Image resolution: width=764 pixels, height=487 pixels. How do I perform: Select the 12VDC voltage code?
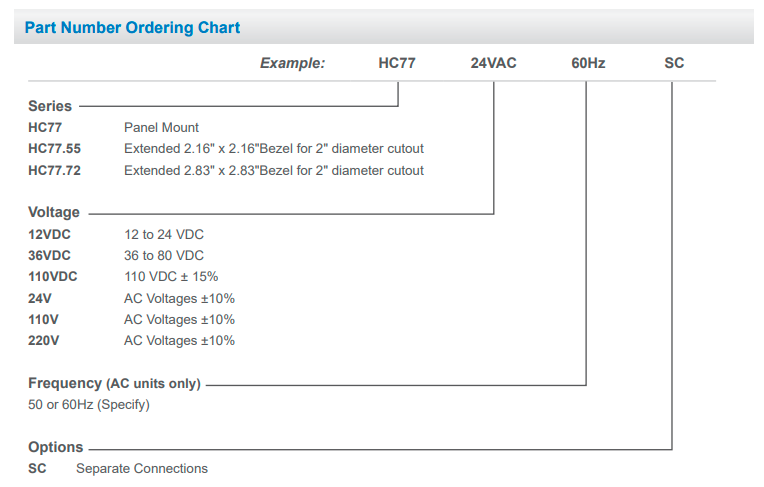(49, 234)
